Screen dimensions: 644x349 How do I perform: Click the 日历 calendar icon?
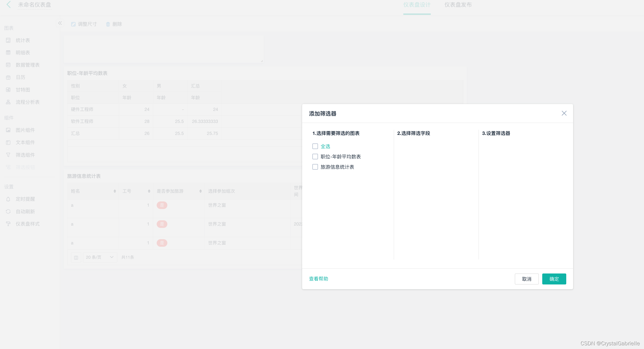tap(8, 77)
